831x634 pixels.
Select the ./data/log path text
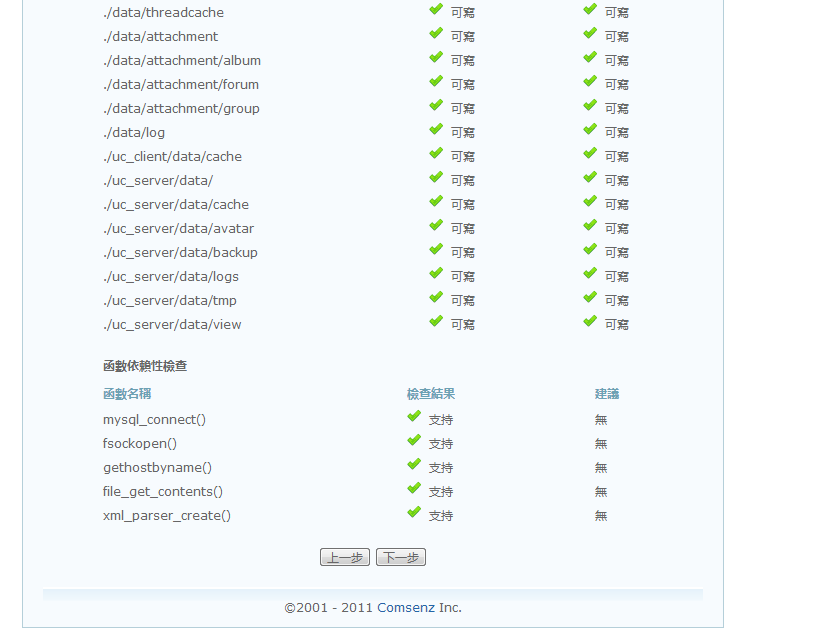[134, 133]
